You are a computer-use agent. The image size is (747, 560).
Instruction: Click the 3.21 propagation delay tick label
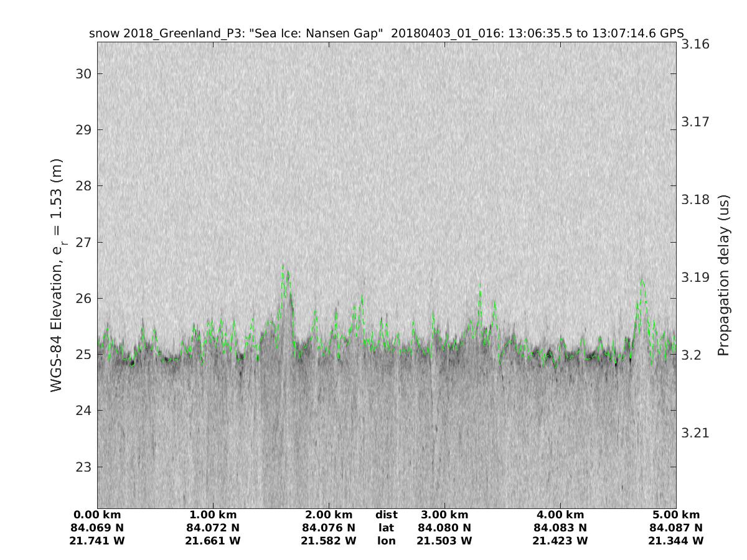click(695, 433)
